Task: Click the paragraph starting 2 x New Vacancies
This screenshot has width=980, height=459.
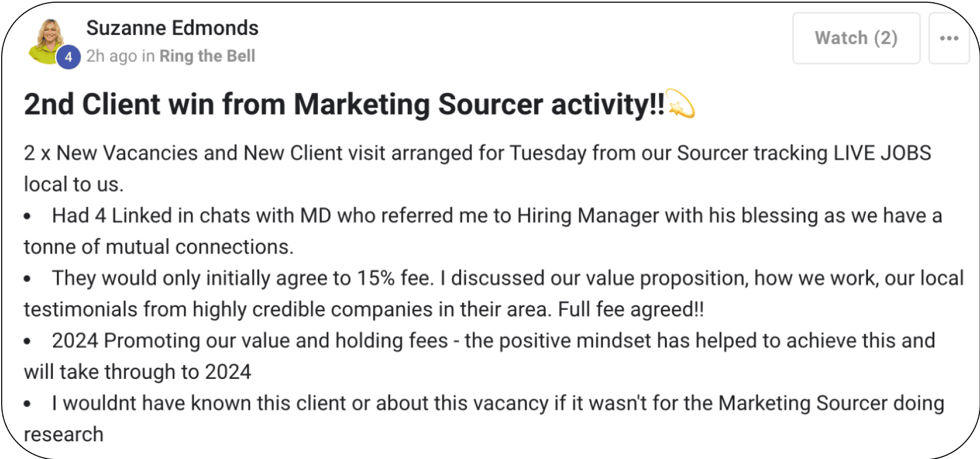Action: click(478, 168)
